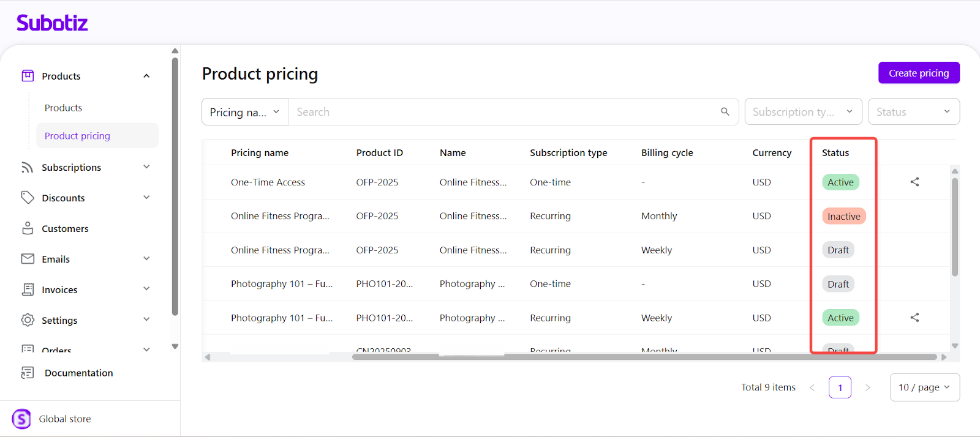The width and height of the screenshot is (980, 437).
Task: Click the Documentation icon in sidebar
Action: (28, 373)
